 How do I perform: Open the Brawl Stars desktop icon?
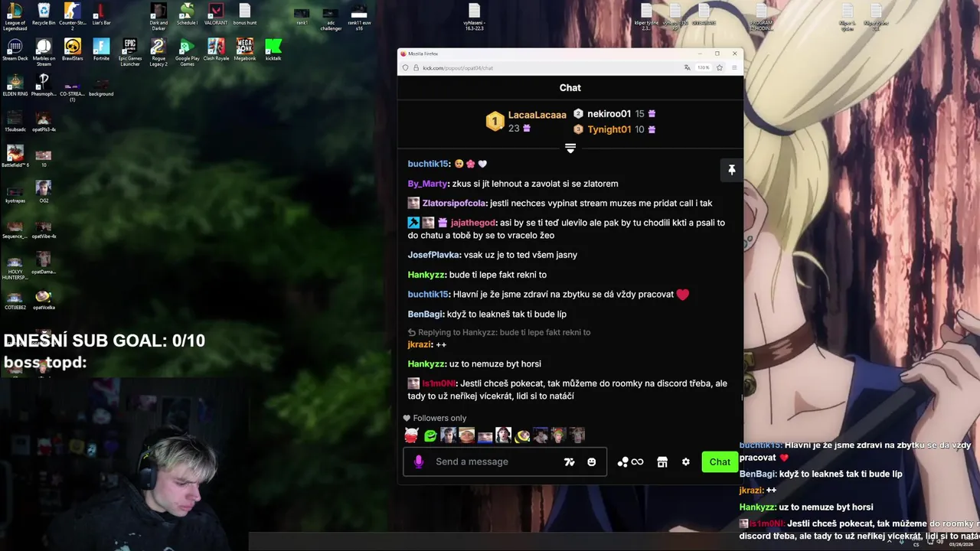pos(72,50)
